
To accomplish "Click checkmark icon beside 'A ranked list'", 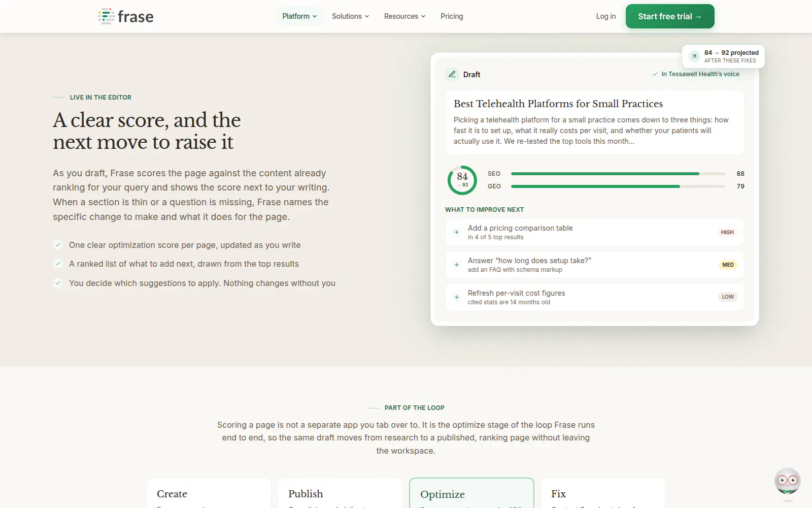I will [x=58, y=264].
